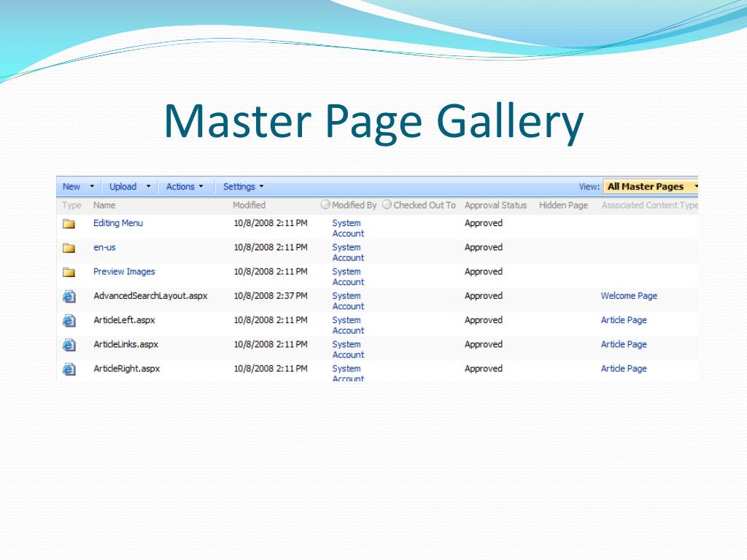Click the ArticleLeft.aspx page icon
The height and width of the screenshot is (560, 747).
pos(69,321)
